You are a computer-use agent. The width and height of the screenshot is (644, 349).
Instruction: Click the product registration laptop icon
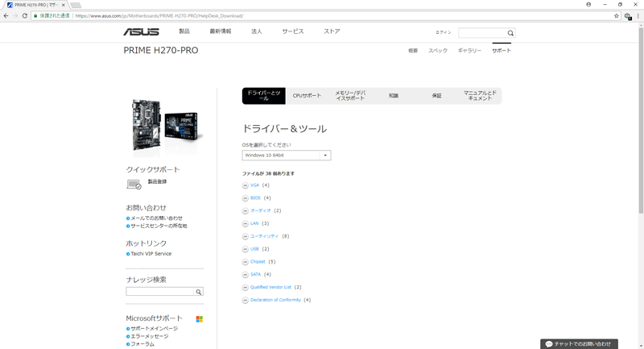[134, 185]
